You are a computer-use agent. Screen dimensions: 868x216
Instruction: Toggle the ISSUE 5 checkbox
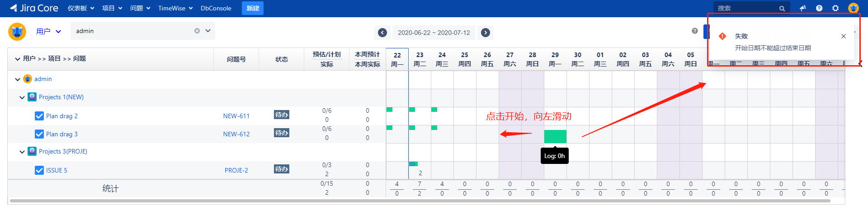(x=39, y=170)
